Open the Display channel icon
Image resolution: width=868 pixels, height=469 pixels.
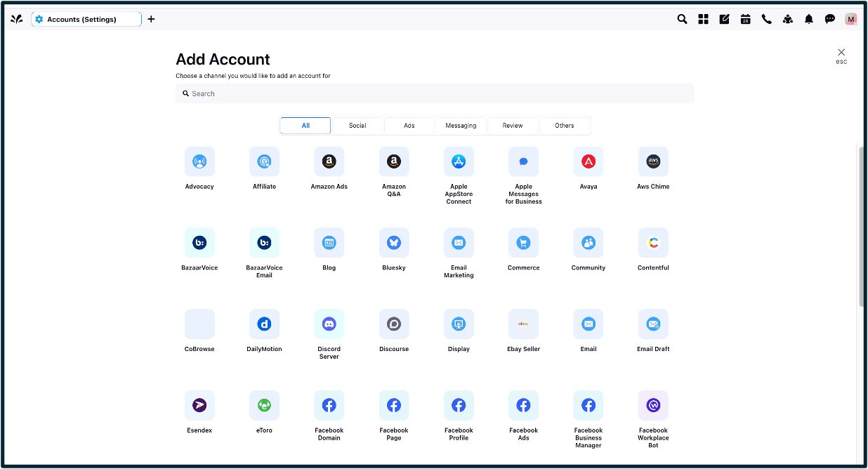pyautogui.click(x=459, y=324)
